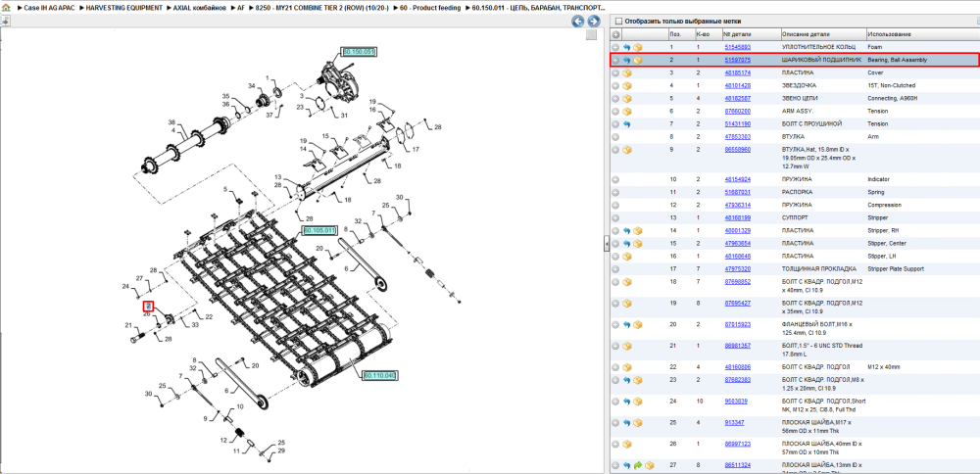Sort by the '№ детали' column header

751,34
